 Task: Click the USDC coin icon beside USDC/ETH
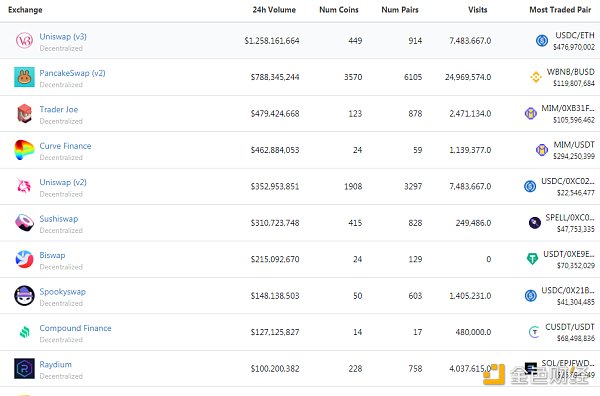[542, 41]
